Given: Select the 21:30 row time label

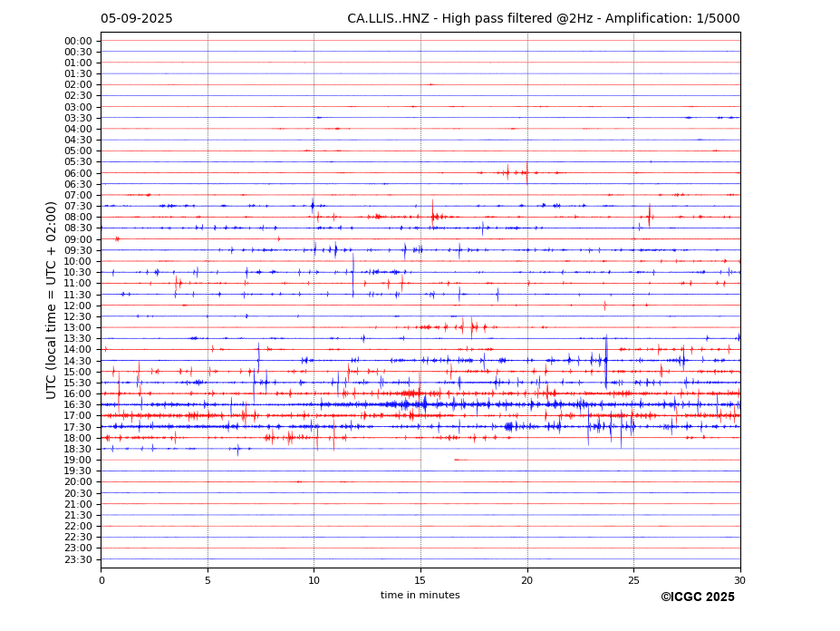Looking at the screenshot, I should (x=78, y=515).
